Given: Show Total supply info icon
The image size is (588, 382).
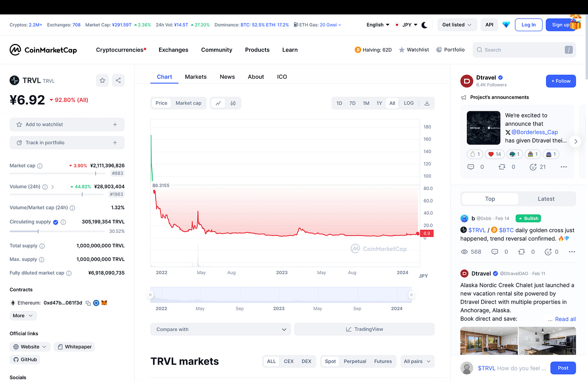Looking at the screenshot, I should pos(42,246).
